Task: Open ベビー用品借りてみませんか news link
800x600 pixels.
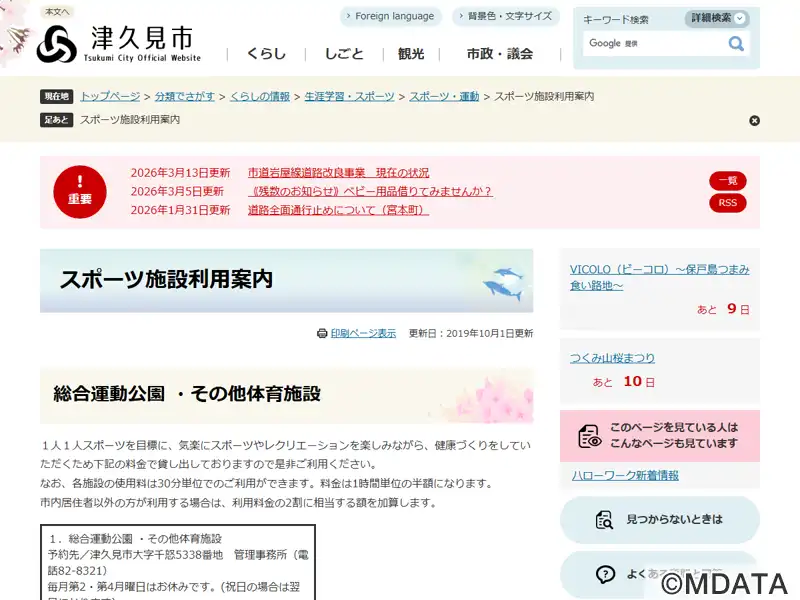Action: coord(370,191)
